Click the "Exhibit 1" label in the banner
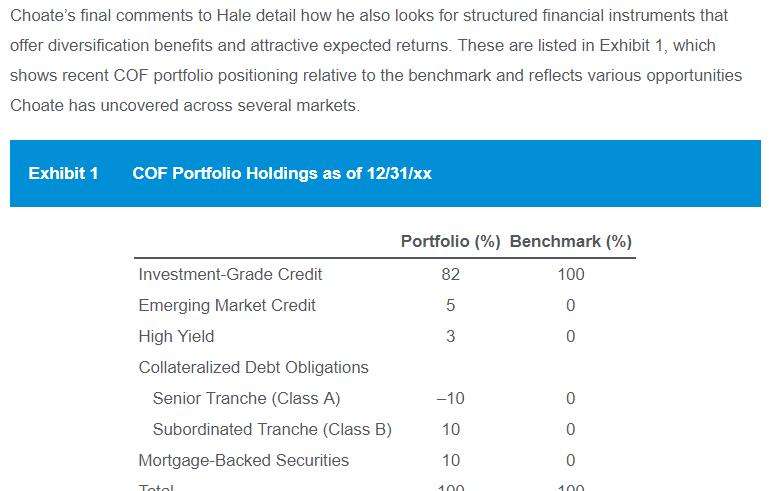The height and width of the screenshot is (491, 769). click(63, 174)
